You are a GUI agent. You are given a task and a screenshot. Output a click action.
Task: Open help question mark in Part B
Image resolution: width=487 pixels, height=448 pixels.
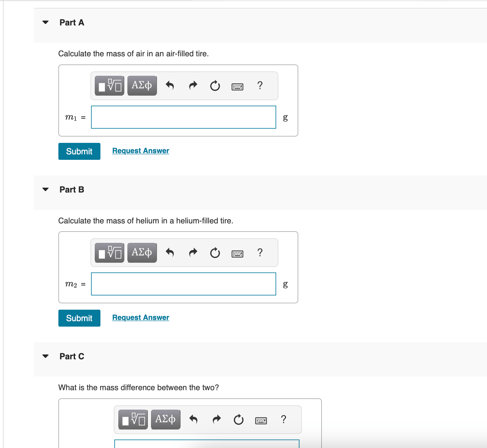(260, 252)
